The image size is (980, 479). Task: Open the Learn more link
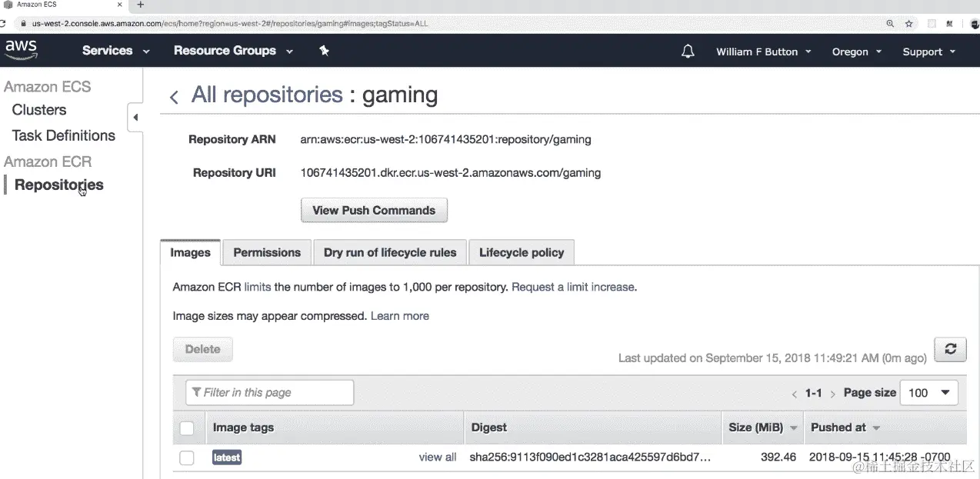pos(400,316)
